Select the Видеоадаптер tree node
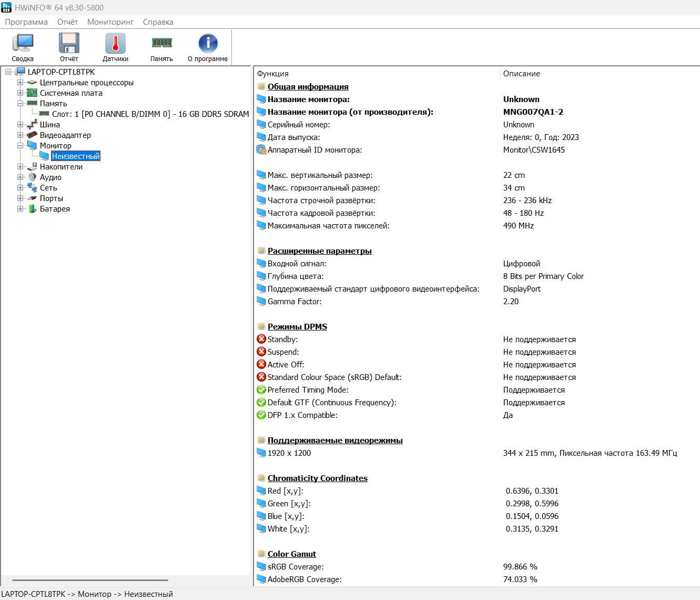Screen dimensions: 700x600 [65, 135]
